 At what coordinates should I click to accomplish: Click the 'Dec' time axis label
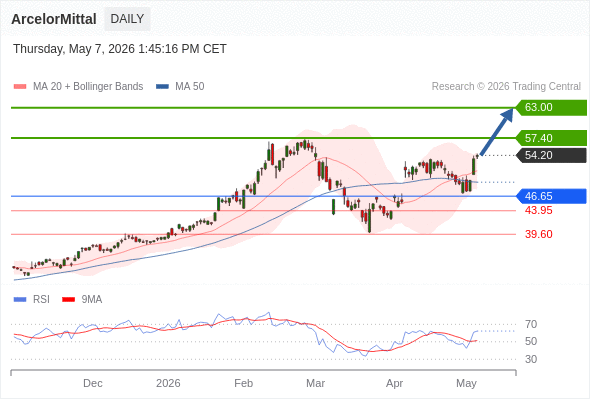pos(93,383)
